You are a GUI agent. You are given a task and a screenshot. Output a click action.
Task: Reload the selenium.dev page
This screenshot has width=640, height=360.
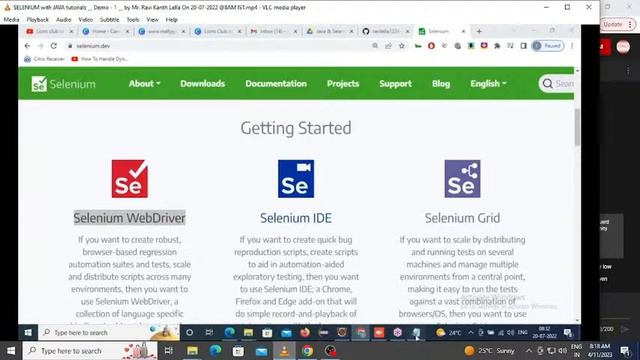(53, 46)
